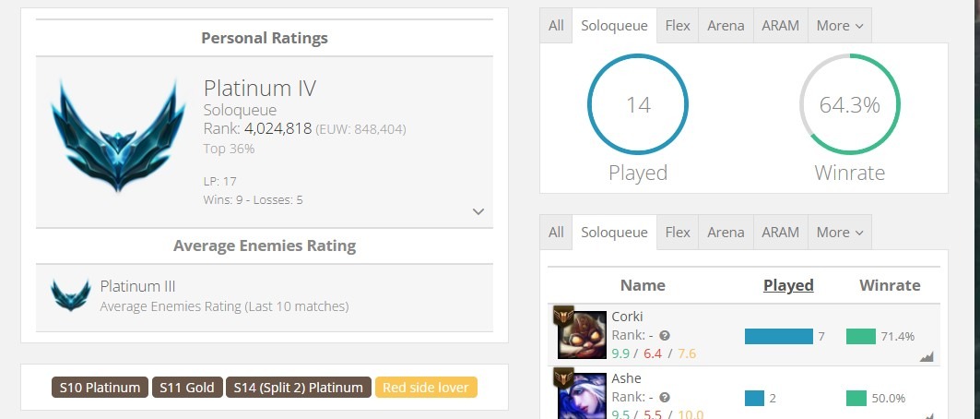Switch to the Flex tab in winrate panel
Screen dimensions: 980x419
678,26
